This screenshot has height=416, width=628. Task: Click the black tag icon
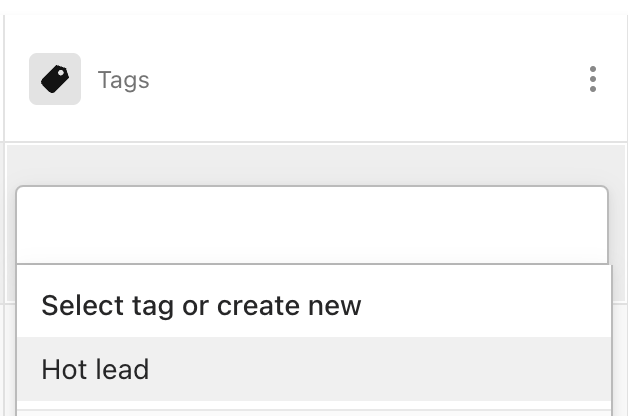[x=55, y=79]
